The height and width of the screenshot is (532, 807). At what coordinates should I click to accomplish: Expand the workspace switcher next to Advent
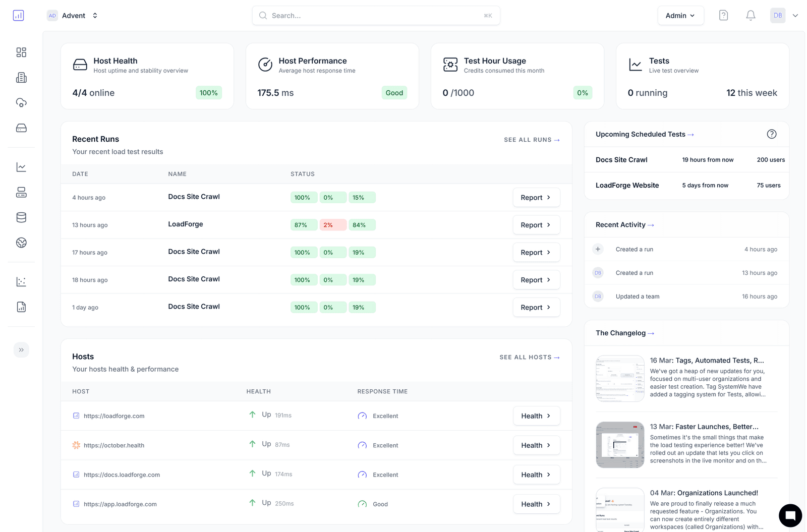[95, 15]
